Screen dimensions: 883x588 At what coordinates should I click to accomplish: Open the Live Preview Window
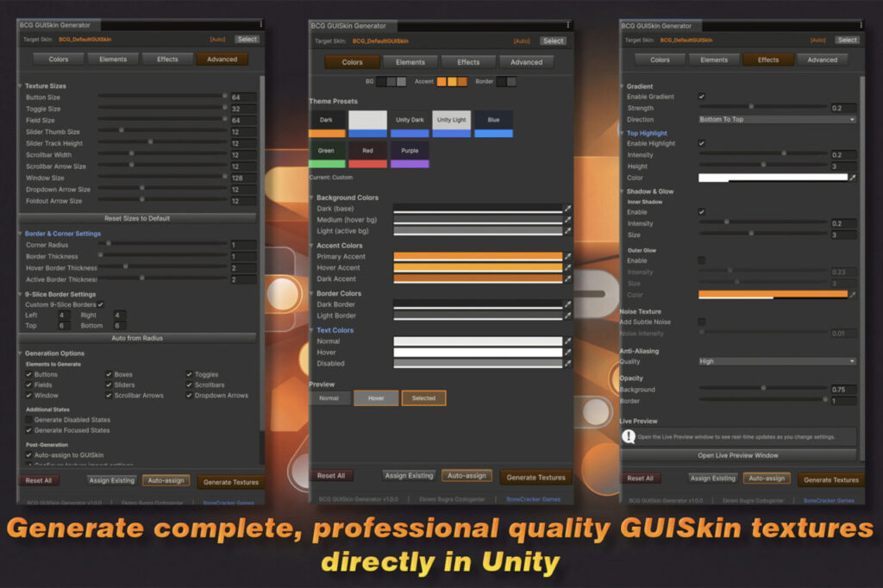(x=736, y=454)
